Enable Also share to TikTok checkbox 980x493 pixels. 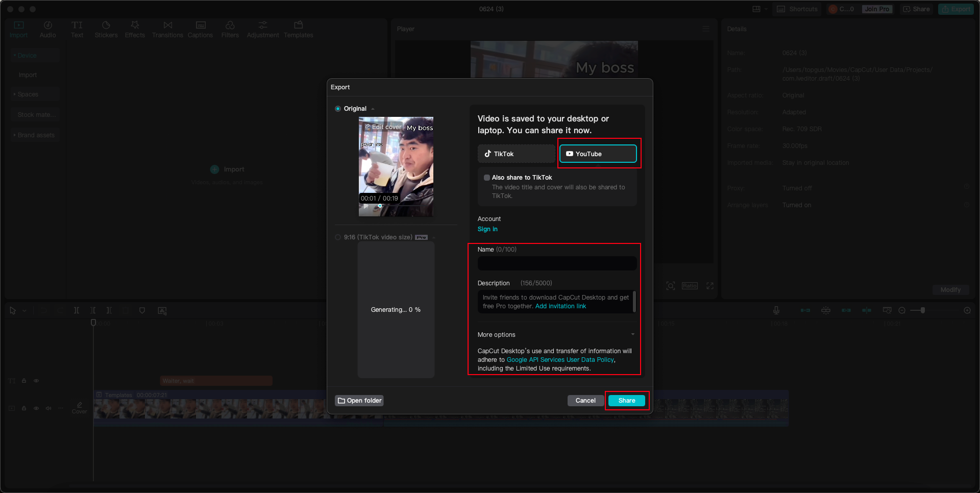(x=487, y=178)
